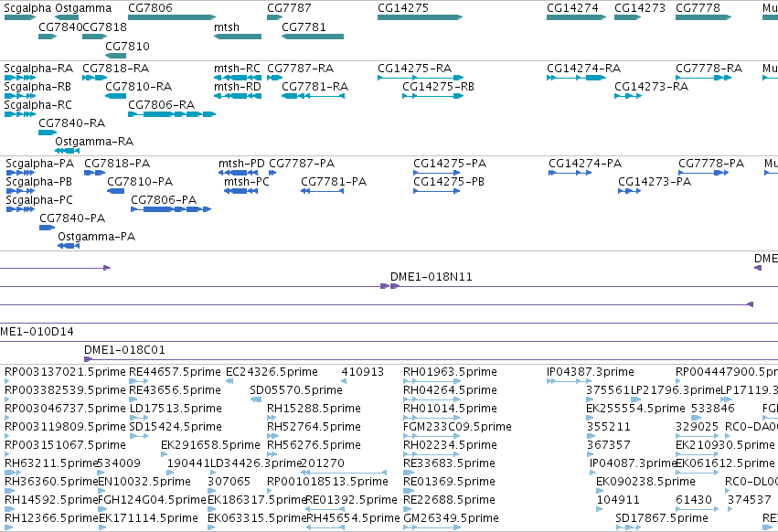
Task: Click EST 410913 label
Action: pos(363,372)
